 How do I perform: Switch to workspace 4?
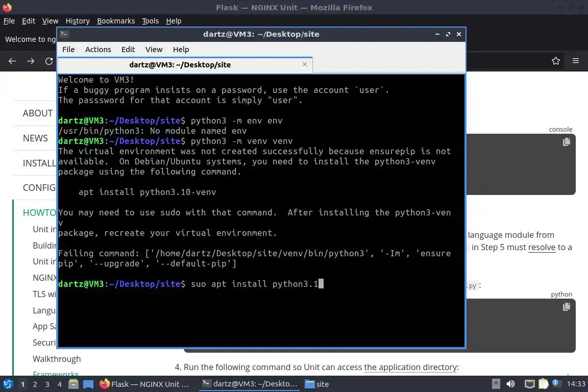pos(59,384)
